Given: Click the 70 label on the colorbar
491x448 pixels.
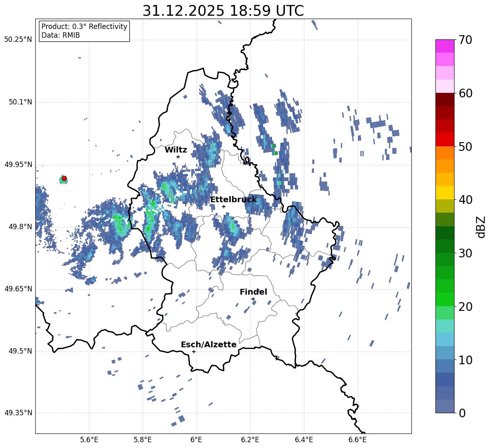Looking at the screenshot, I should (x=465, y=40).
